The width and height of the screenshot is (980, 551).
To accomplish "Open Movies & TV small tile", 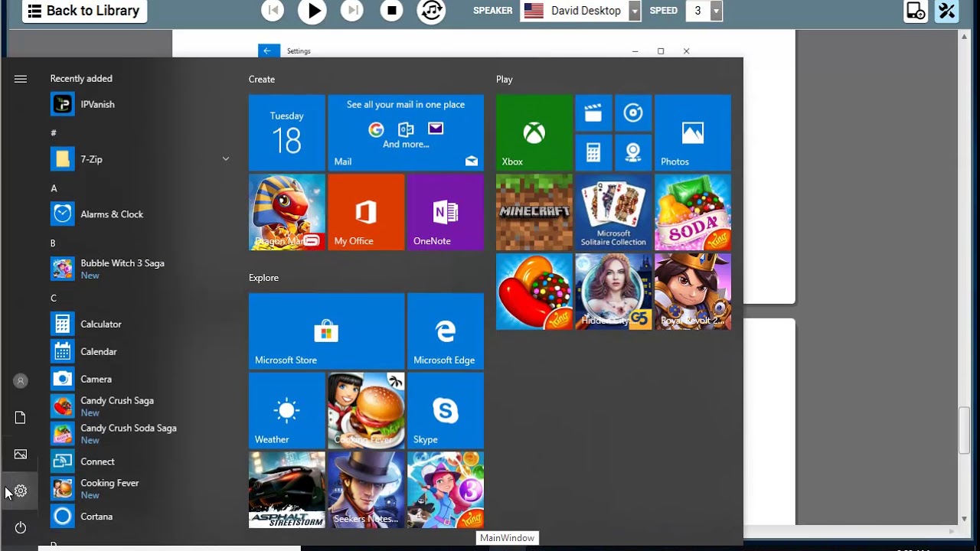I will [x=593, y=113].
